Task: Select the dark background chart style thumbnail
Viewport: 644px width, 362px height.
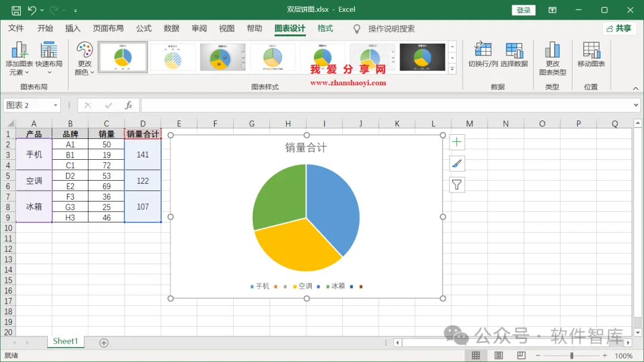Action: point(422,57)
